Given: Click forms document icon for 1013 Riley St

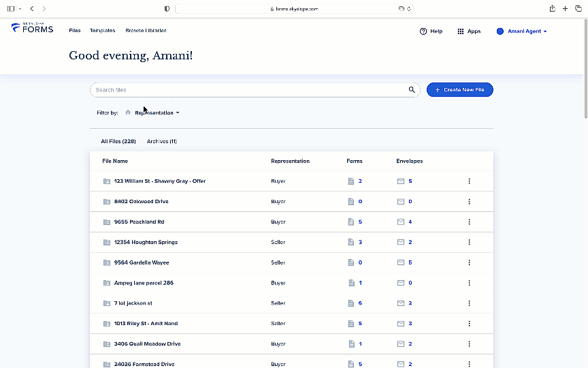Looking at the screenshot, I should pos(351,323).
